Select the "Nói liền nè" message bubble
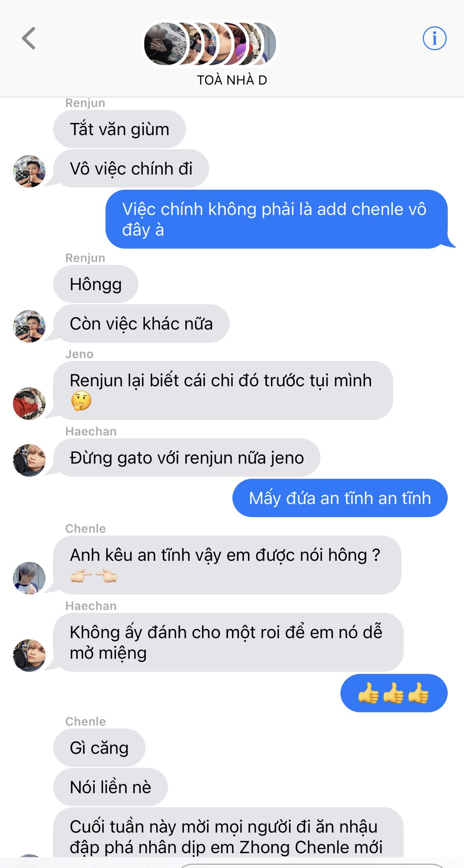The width and height of the screenshot is (464, 868). pyautogui.click(x=110, y=787)
